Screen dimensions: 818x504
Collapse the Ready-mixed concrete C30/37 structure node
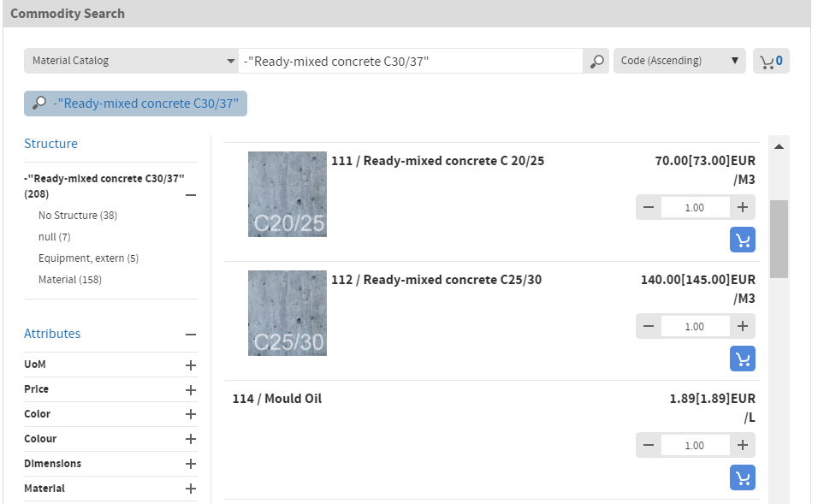pyautogui.click(x=191, y=195)
